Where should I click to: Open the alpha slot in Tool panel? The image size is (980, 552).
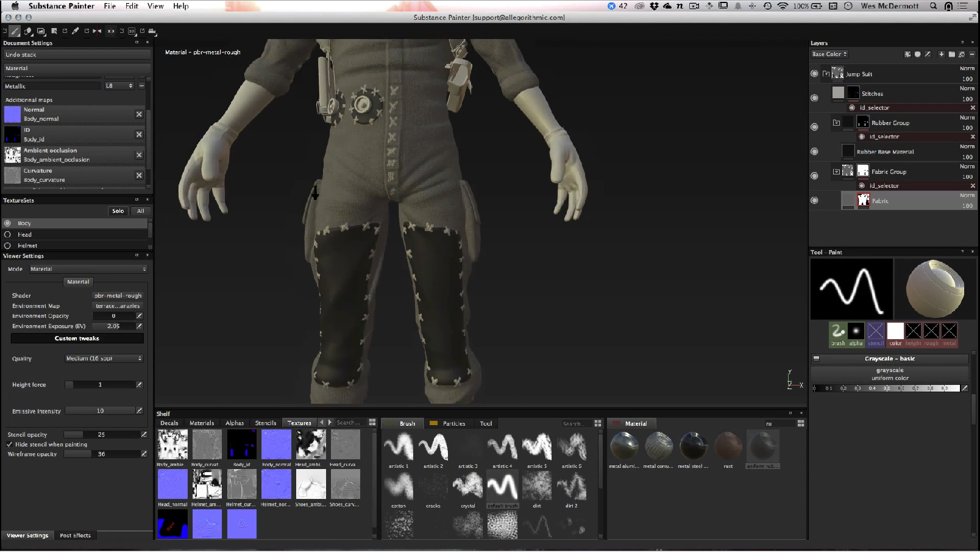(856, 334)
